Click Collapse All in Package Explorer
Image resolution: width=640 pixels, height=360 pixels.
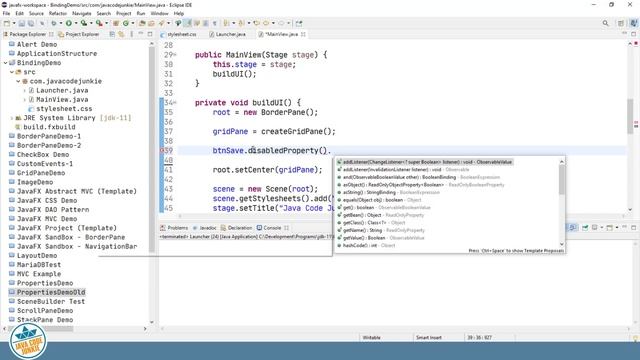pos(112,34)
